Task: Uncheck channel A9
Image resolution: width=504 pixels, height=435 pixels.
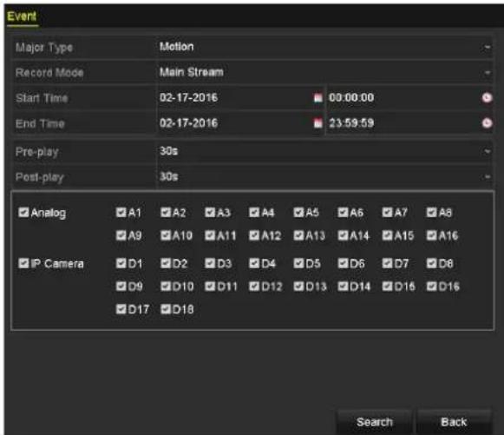Action: (x=121, y=235)
